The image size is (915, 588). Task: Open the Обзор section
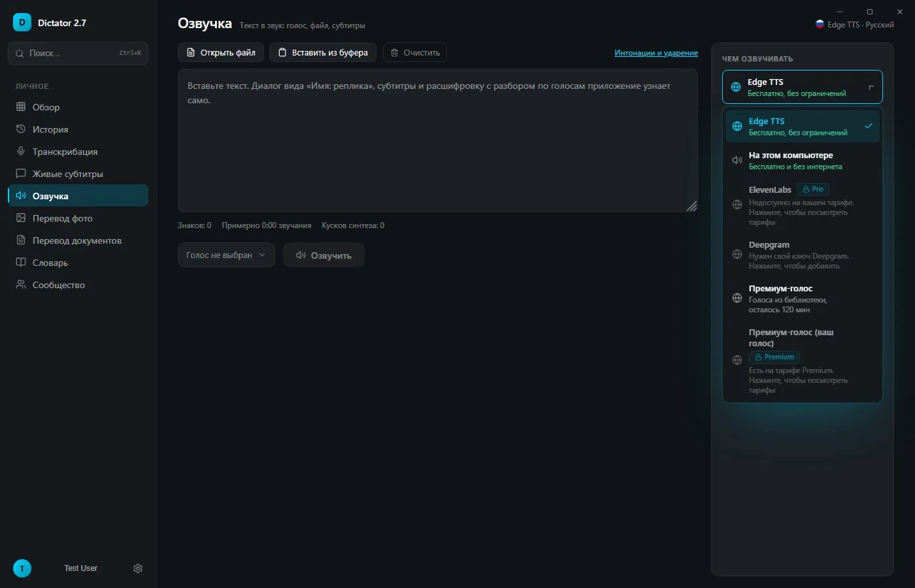pyautogui.click(x=78, y=107)
